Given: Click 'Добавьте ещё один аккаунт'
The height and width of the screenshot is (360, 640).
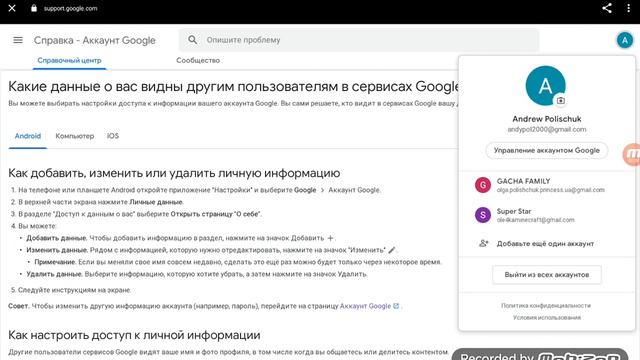Looking at the screenshot, I should [x=547, y=244].
